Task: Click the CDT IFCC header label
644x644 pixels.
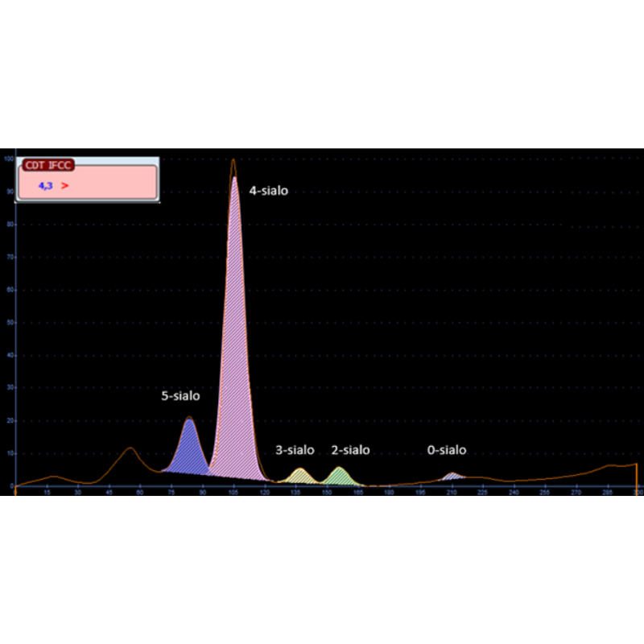Action: tap(48, 165)
